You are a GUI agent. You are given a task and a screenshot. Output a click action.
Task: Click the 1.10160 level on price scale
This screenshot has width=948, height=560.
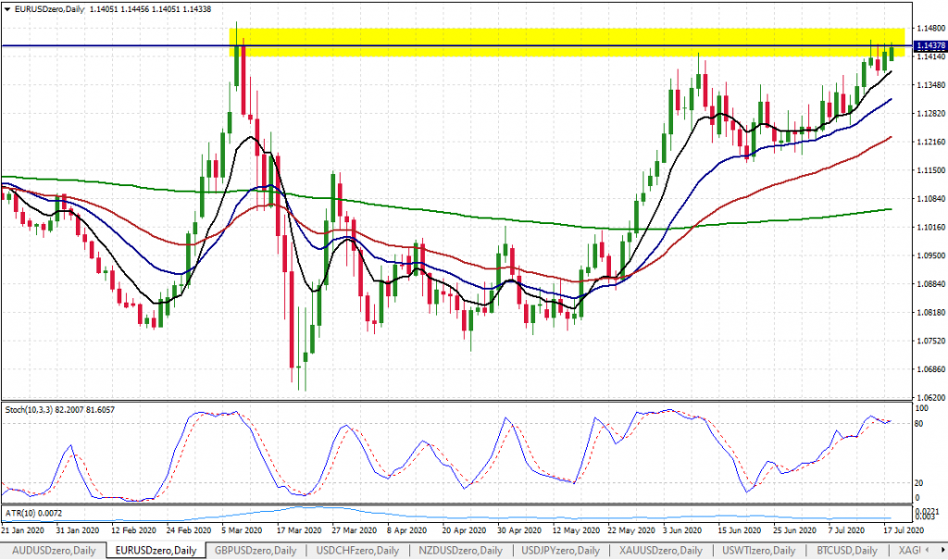[x=928, y=227]
